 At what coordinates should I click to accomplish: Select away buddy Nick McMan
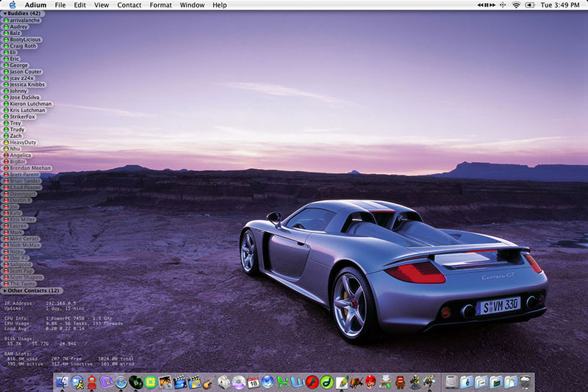[x=21, y=245]
